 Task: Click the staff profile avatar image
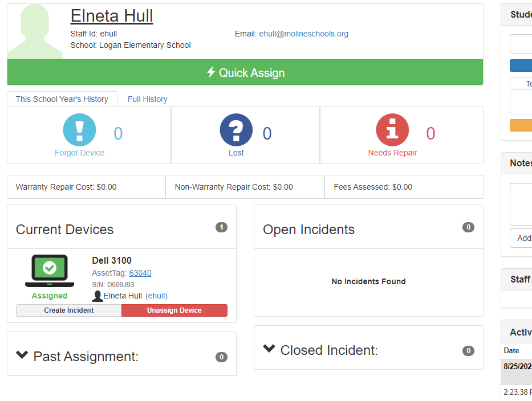(x=35, y=32)
